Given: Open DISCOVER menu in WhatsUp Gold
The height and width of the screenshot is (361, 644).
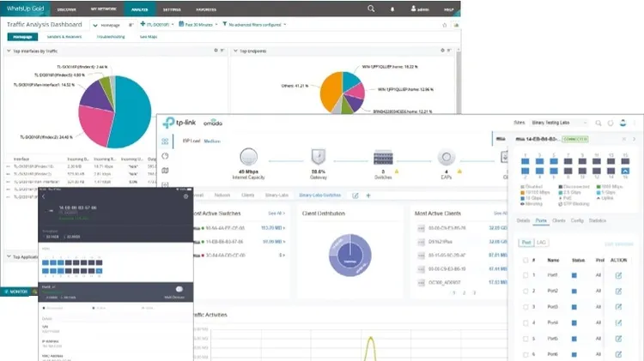Looking at the screenshot, I should [x=66, y=9].
